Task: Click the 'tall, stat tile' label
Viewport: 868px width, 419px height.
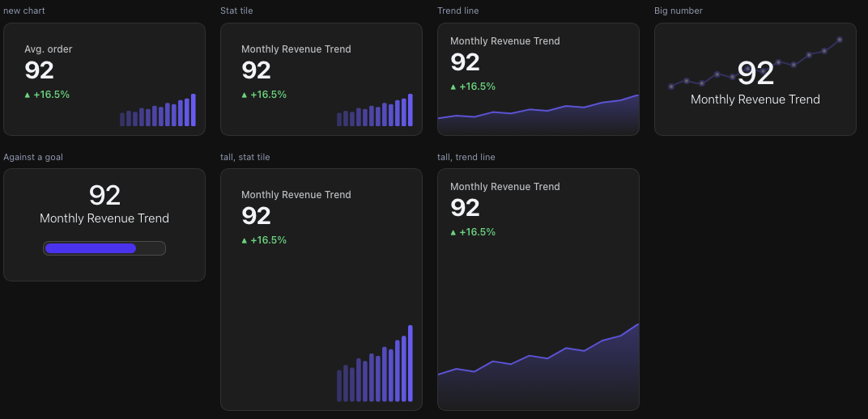Action: coord(245,157)
